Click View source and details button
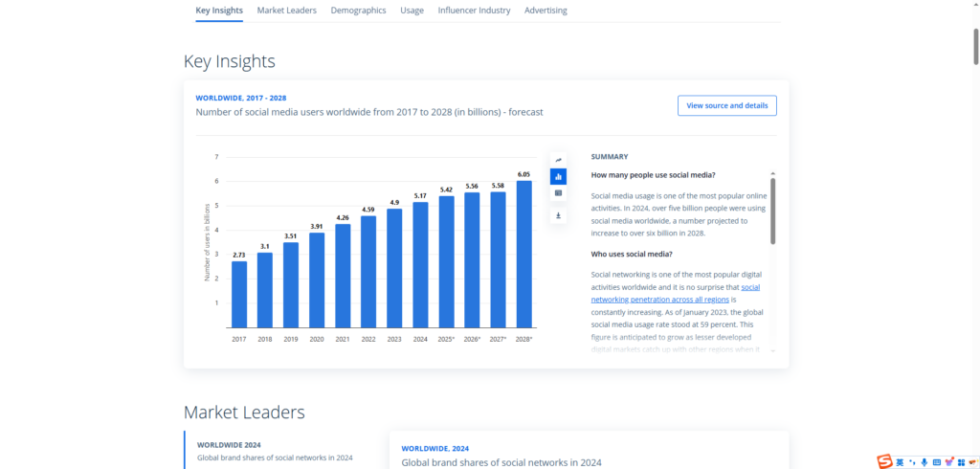Screen dimensions: 980x469 click(x=727, y=105)
